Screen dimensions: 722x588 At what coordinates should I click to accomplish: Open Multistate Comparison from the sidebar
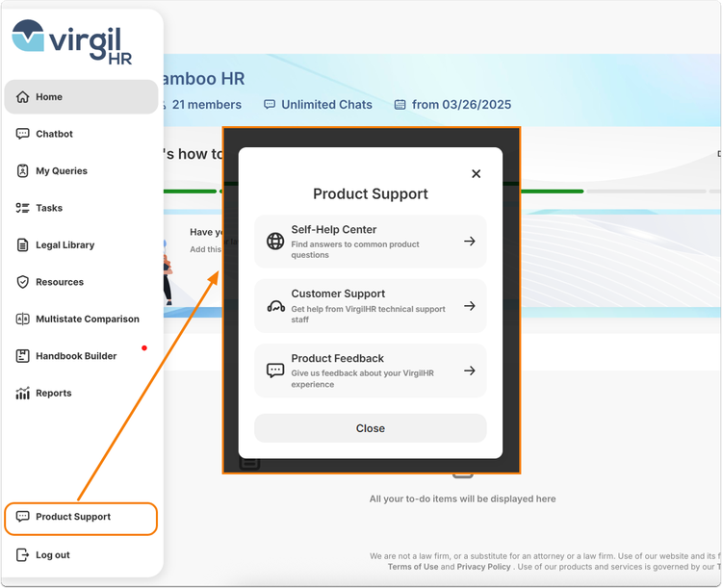81,320
